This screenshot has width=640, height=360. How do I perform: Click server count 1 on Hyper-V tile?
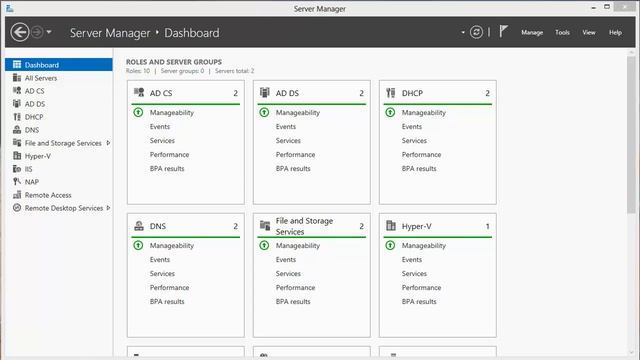pos(487,226)
